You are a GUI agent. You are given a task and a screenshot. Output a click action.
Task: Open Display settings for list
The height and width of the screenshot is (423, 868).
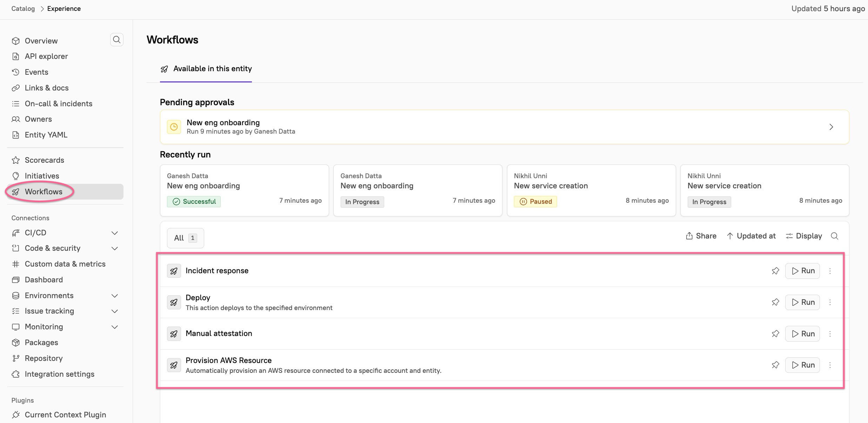point(804,236)
